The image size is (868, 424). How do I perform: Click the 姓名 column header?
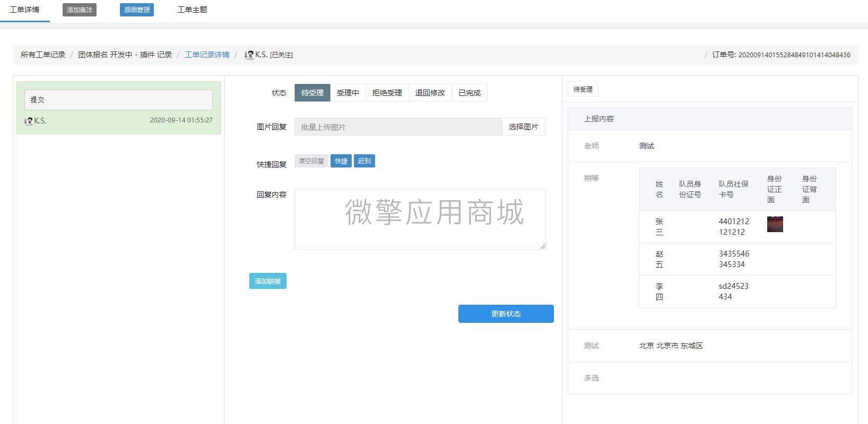(659, 189)
